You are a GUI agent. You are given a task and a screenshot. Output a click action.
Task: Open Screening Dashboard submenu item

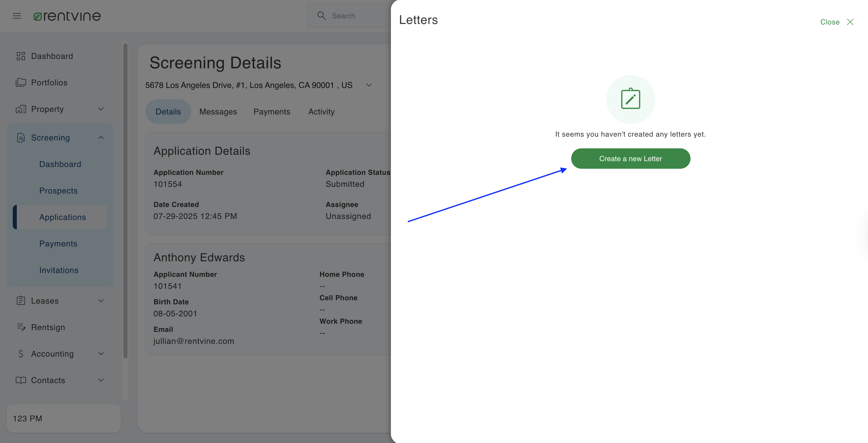60,164
